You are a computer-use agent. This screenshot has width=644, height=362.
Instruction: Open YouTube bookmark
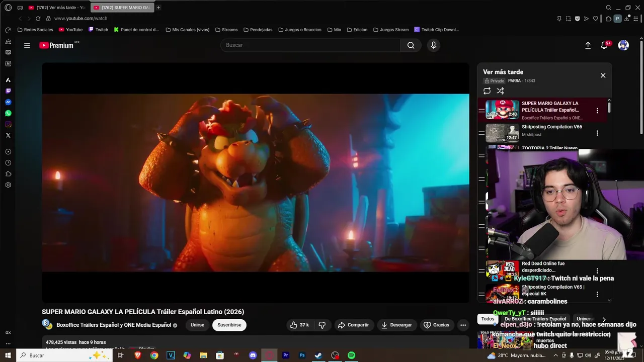point(70,30)
